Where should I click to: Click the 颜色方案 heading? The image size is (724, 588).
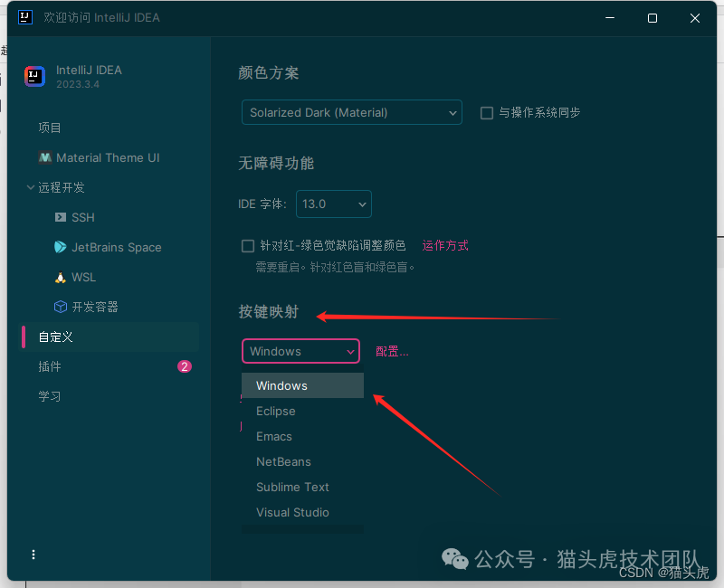(268, 73)
